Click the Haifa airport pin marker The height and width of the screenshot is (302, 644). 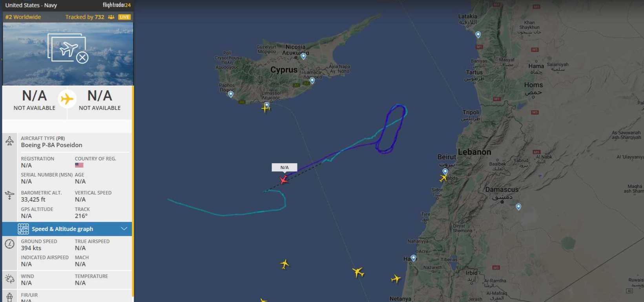[x=413, y=258]
